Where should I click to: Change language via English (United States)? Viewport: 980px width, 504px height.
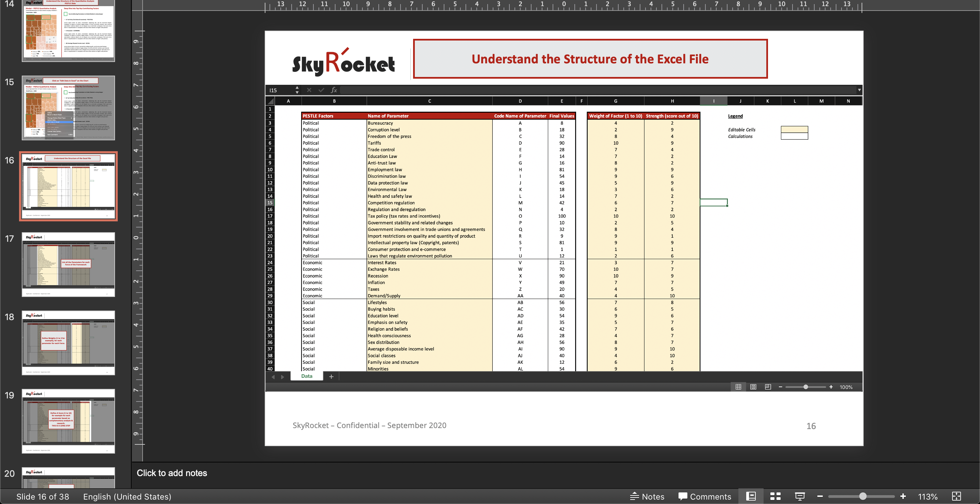[127, 497]
